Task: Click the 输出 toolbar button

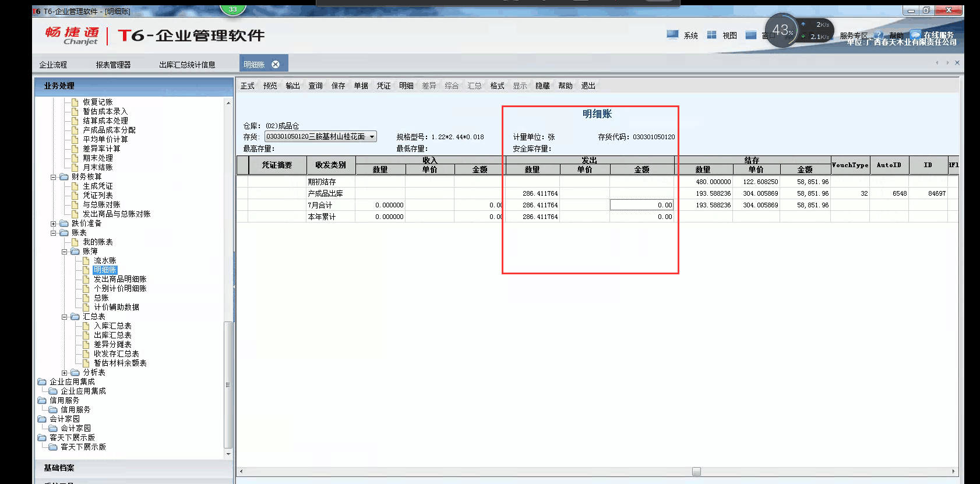Action: (293, 86)
